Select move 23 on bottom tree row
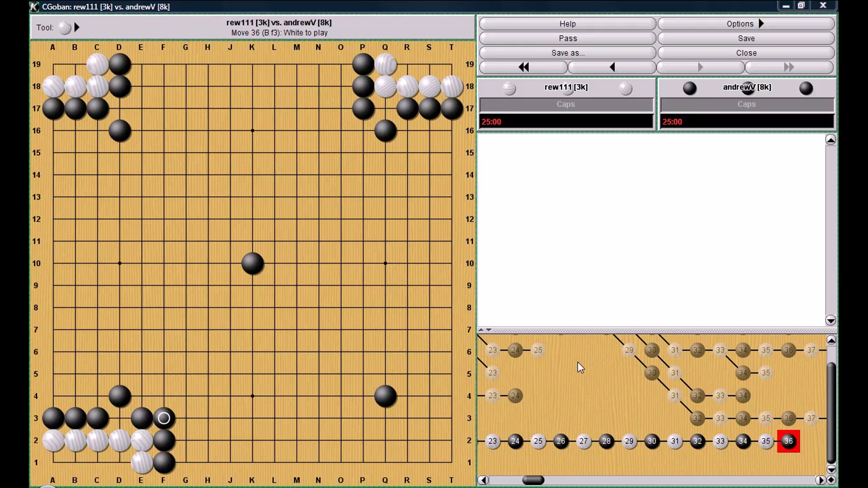The width and height of the screenshot is (868, 488). coord(492,441)
